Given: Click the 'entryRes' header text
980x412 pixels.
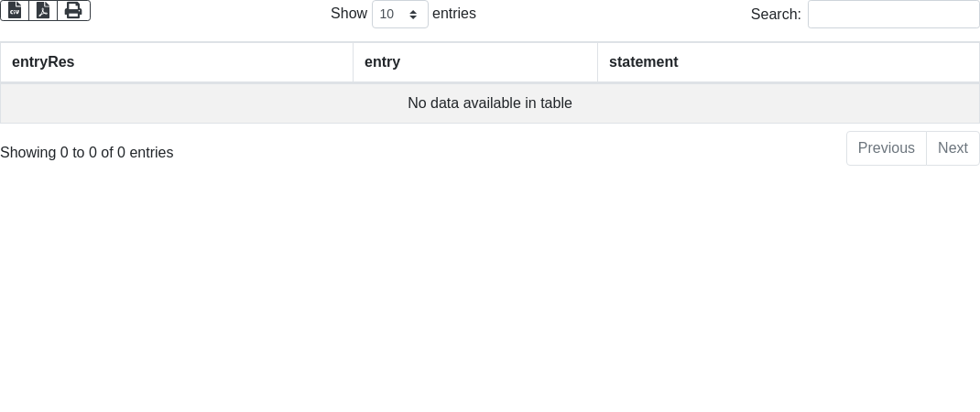Looking at the screenshot, I should (43, 62).
